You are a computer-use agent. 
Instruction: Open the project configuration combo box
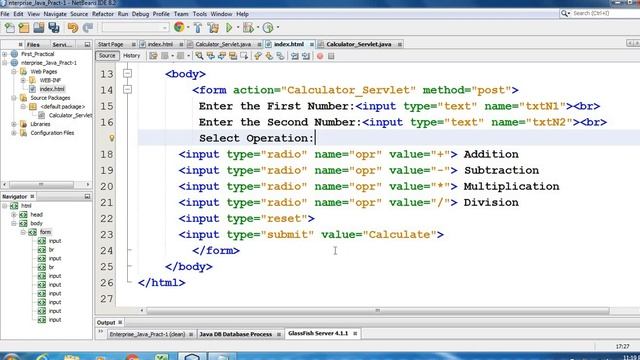tap(135, 27)
